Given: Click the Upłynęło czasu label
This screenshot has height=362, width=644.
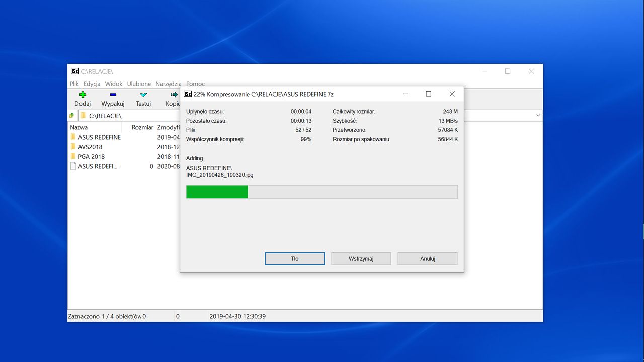Looking at the screenshot, I should point(205,111).
